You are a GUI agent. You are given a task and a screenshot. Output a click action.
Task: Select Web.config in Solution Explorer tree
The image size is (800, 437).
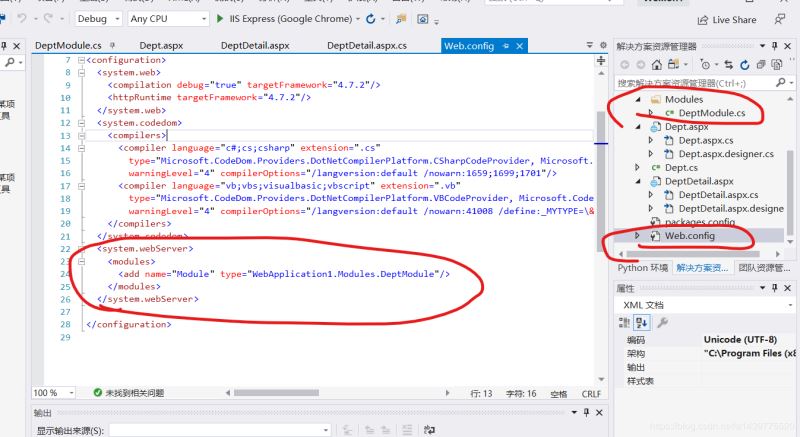692,235
